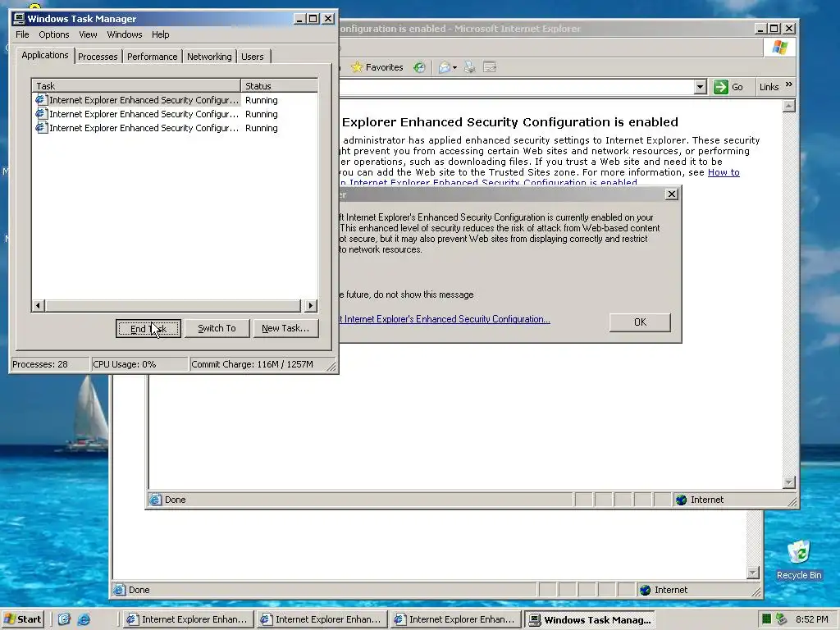Switch to the Networking tab
The image size is (840, 630).
point(209,57)
